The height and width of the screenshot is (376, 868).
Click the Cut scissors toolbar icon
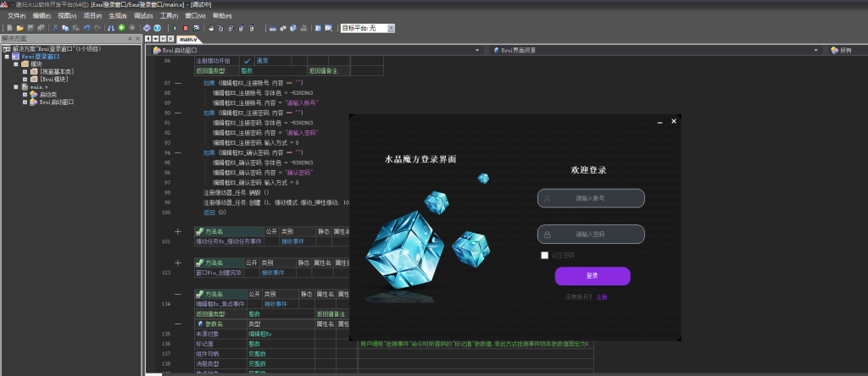coord(55,28)
